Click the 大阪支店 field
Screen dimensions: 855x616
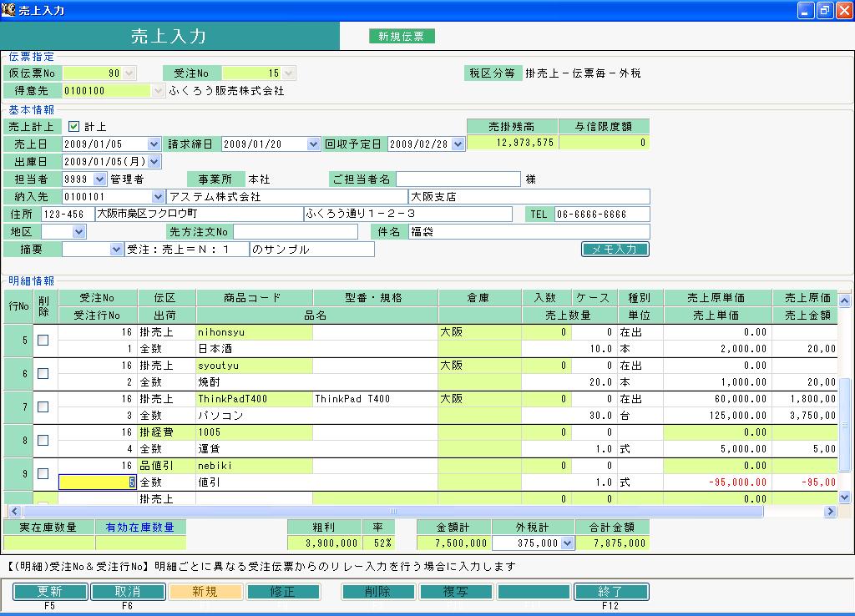[x=529, y=196]
